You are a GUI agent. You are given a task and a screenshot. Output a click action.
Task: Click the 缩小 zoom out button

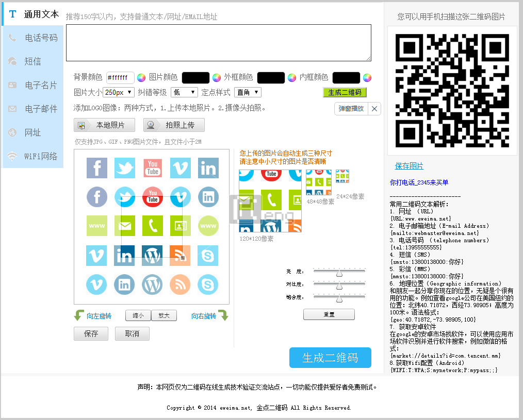click(138, 315)
